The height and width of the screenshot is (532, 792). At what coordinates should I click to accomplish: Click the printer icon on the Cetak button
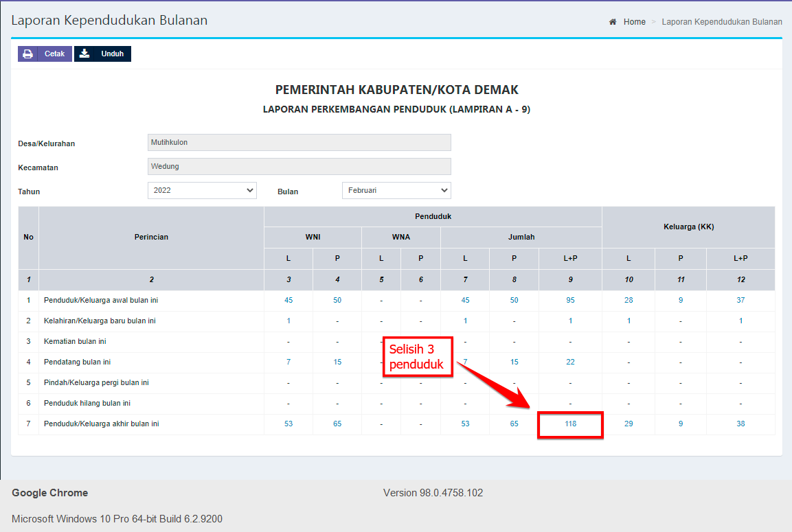point(28,54)
